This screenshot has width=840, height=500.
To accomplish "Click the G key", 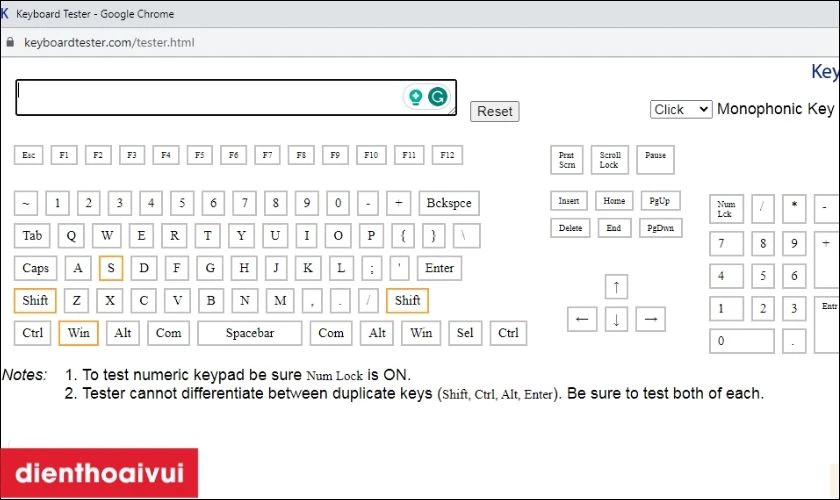I will pyautogui.click(x=210, y=268).
